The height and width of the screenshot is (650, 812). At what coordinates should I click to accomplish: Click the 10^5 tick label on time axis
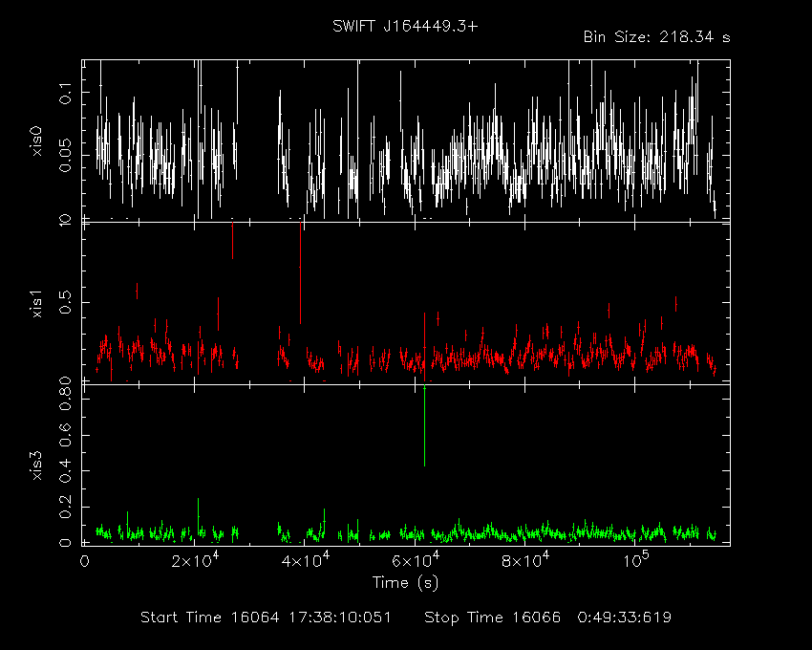tap(636, 560)
